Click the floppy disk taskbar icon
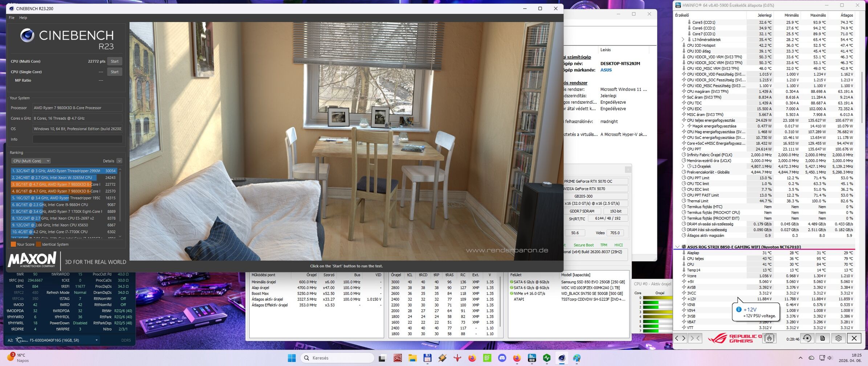Image resolution: width=868 pixels, height=366 pixels. [x=427, y=358]
